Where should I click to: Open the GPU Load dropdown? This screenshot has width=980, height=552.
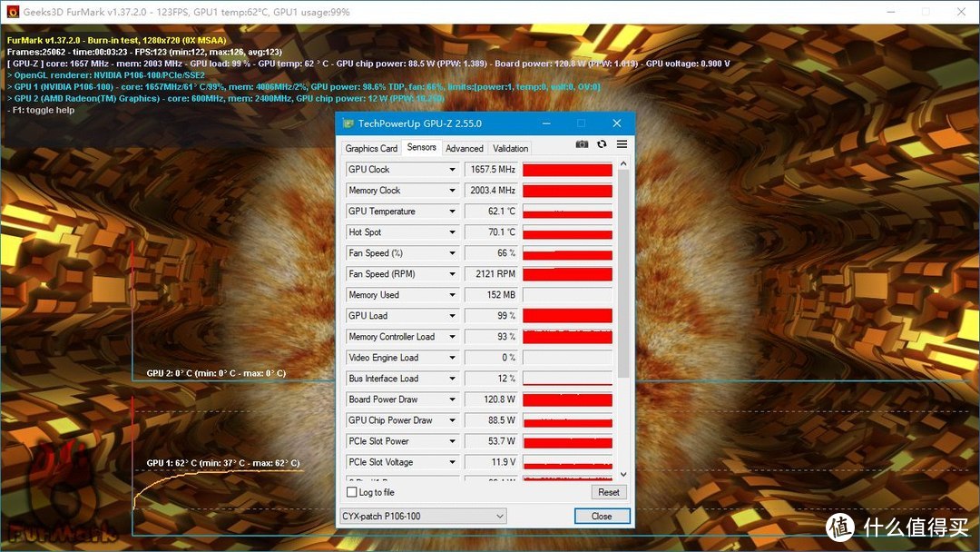453,316
